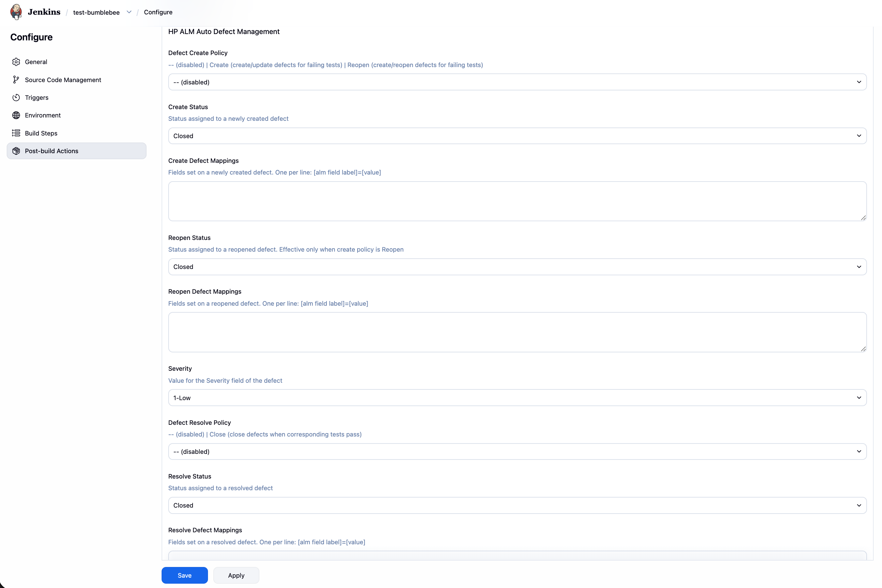Click the Triggers clock icon

click(x=16, y=97)
